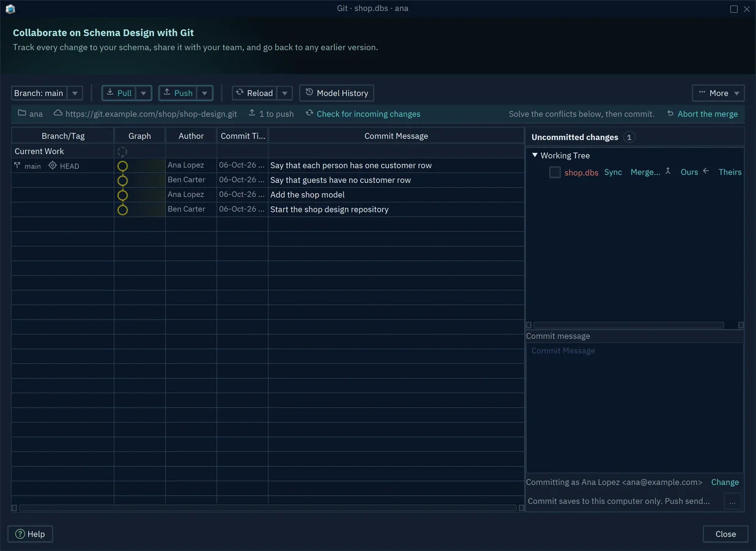Click the Author column header

point(191,136)
